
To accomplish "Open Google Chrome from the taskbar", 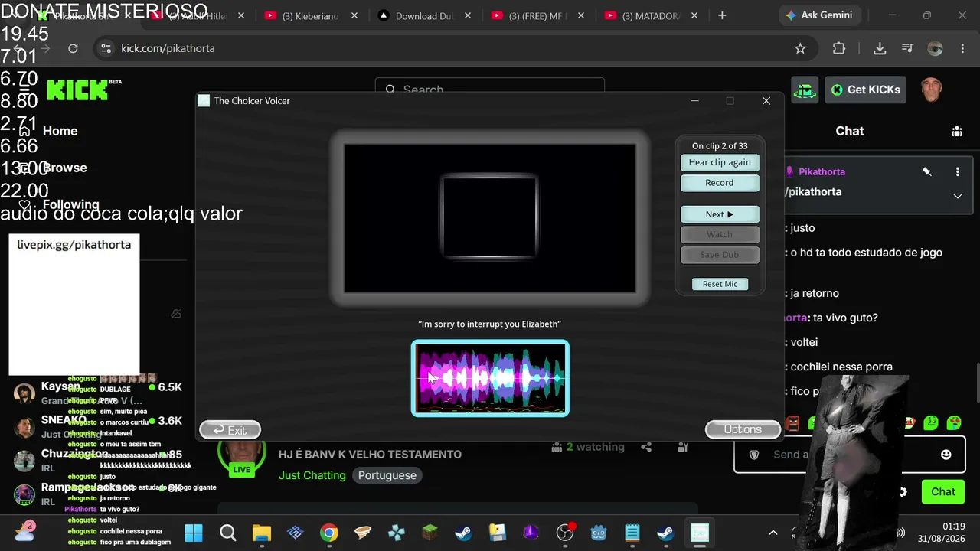I will [329, 533].
